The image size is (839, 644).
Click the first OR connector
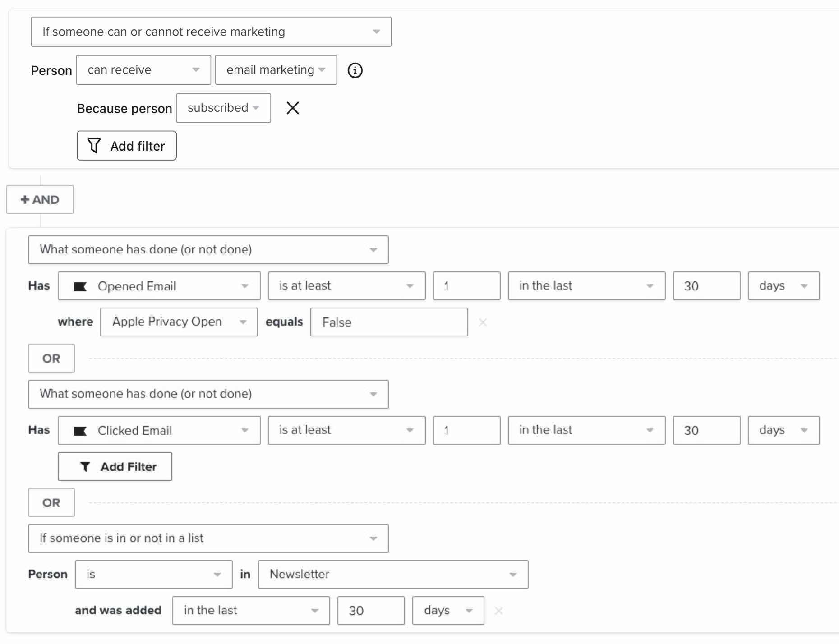pos(51,358)
